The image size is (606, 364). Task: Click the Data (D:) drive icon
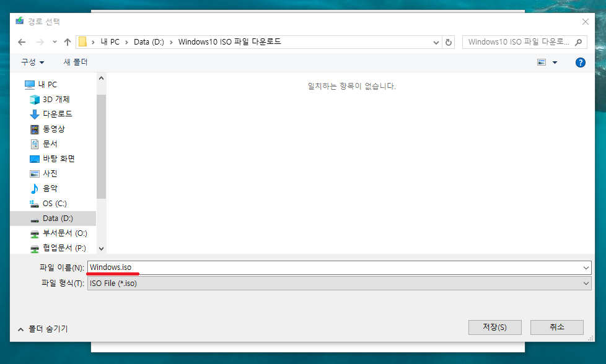pos(35,220)
